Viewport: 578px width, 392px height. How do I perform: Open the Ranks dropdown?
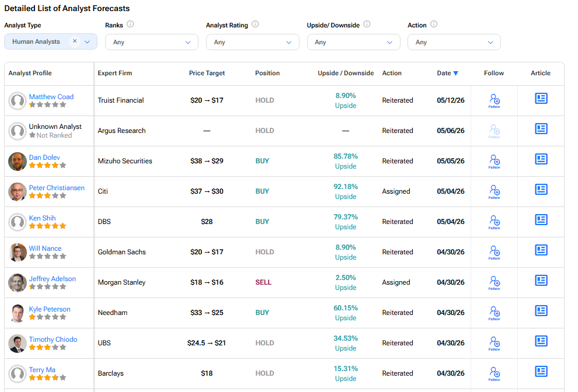(151, 42)
